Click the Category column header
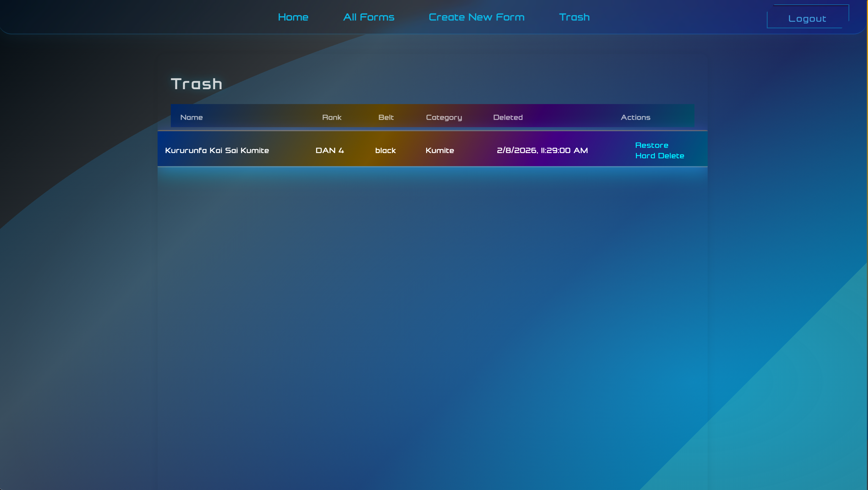This screenshot has width=868, height=490. (444, 117)
